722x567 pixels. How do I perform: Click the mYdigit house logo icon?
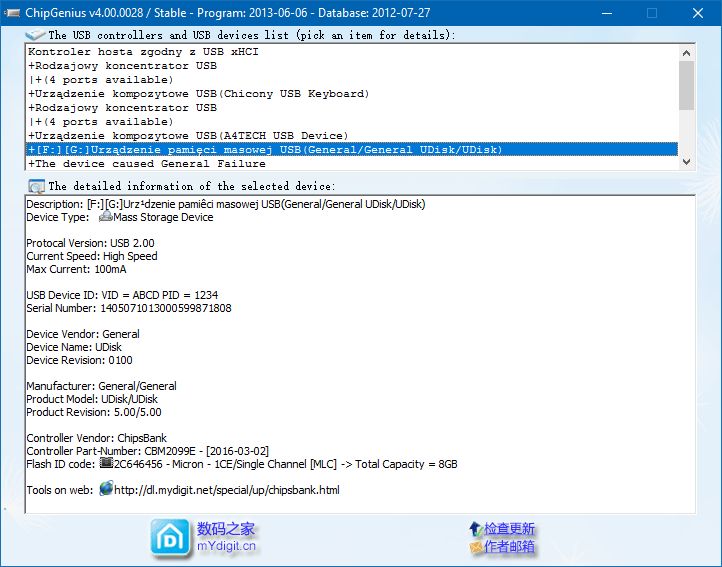170,538
